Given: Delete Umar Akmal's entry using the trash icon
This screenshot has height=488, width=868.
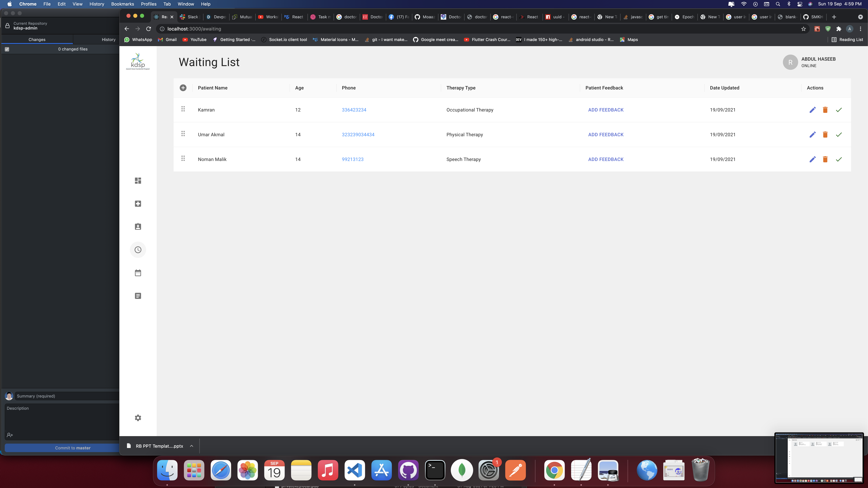Looking at the screenshot, I should [825, 135].
